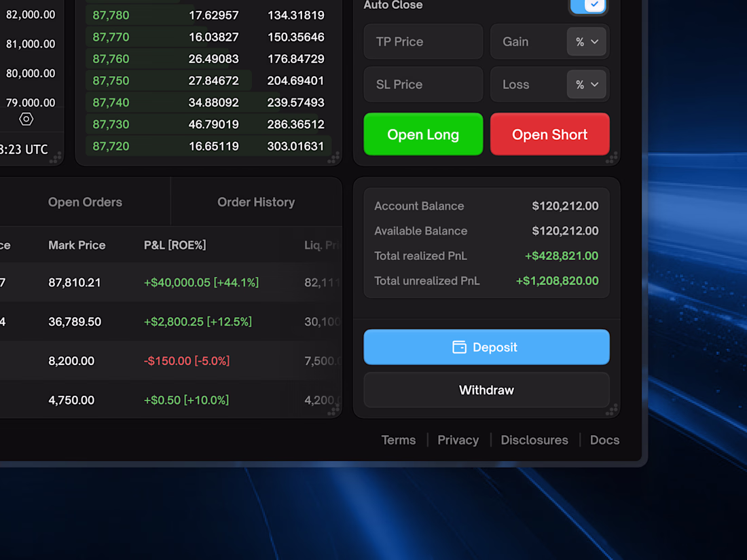Click the TP Price input field

[x=423, y=42]
